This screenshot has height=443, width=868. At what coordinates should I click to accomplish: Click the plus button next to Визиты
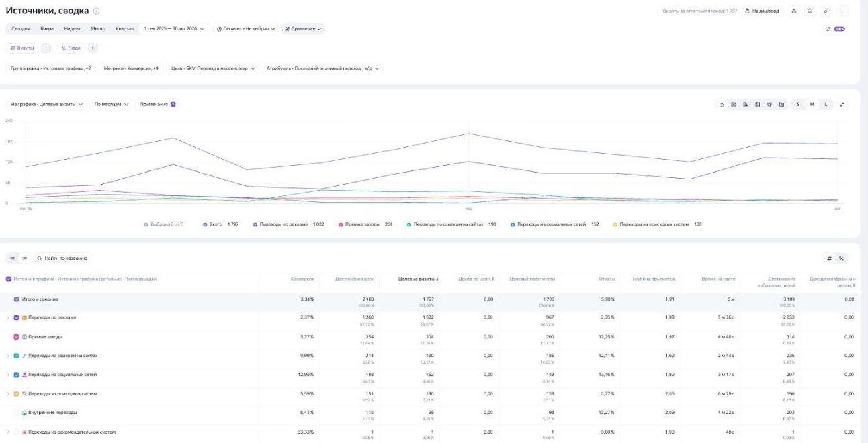(x=46, y=48)
